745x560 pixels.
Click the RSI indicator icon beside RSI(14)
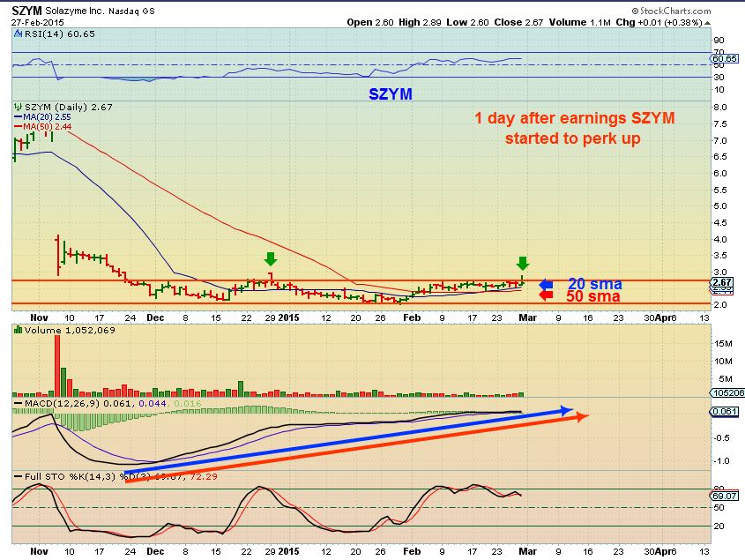(18, 34)
